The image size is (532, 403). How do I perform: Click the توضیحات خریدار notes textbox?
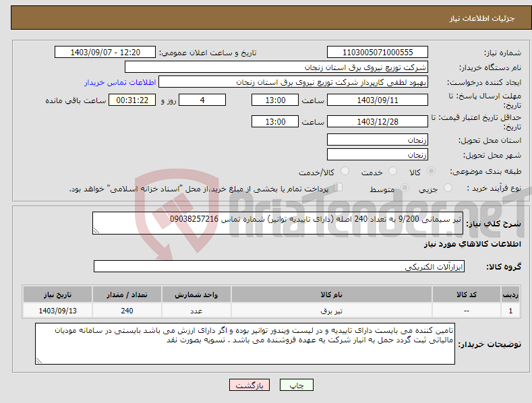245,344
